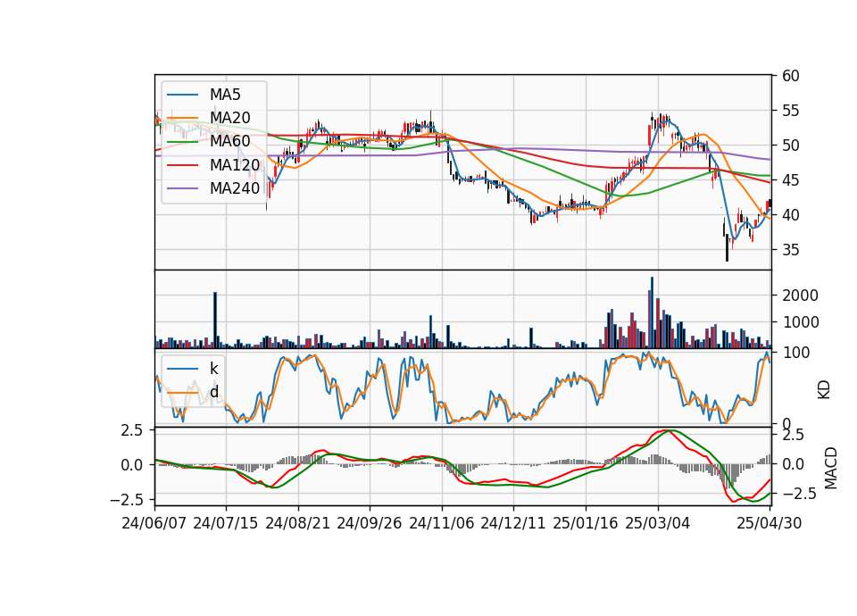Viewport: 857px width, 616px height.
Task: Click the lowest candlestick wick in April 2025
Action: tap(727, 249)
